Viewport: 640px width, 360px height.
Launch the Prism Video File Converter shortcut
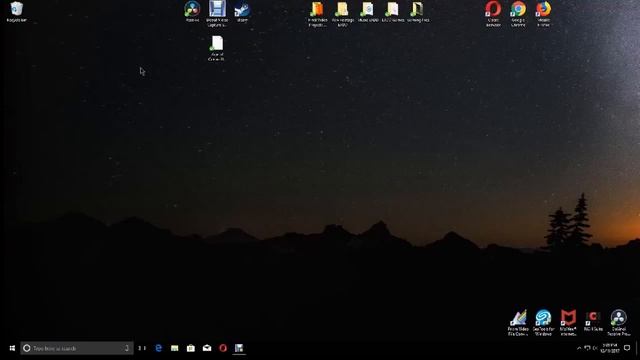point(518,323)
